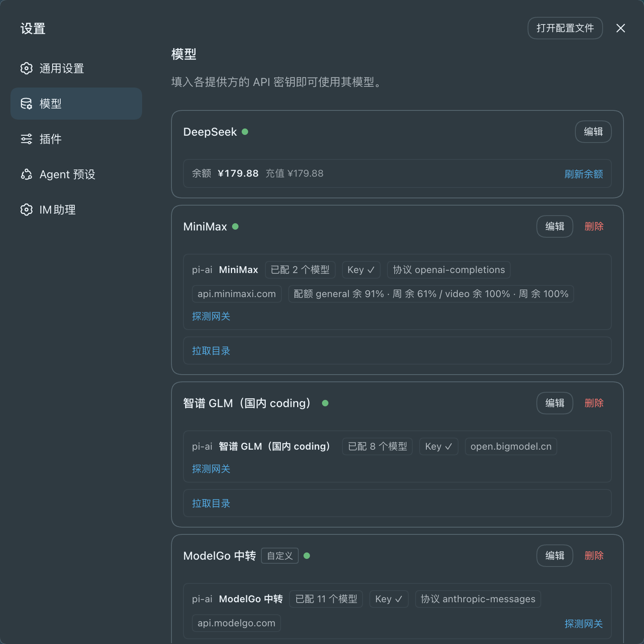Click the 填入各提供方的 API 密钥 description

click(x=277, y=82)
